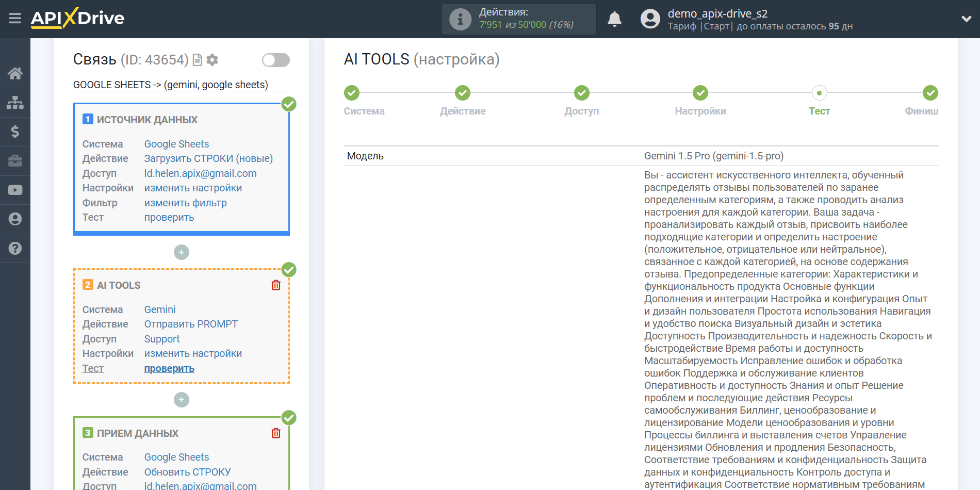Click source проверить test link
Image resolution: width=980 pixels, height=490 pixels.
pos(169,217)
